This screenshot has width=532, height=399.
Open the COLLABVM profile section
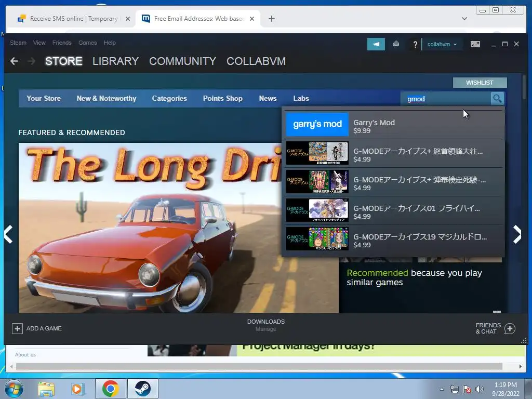pos(256,61)
